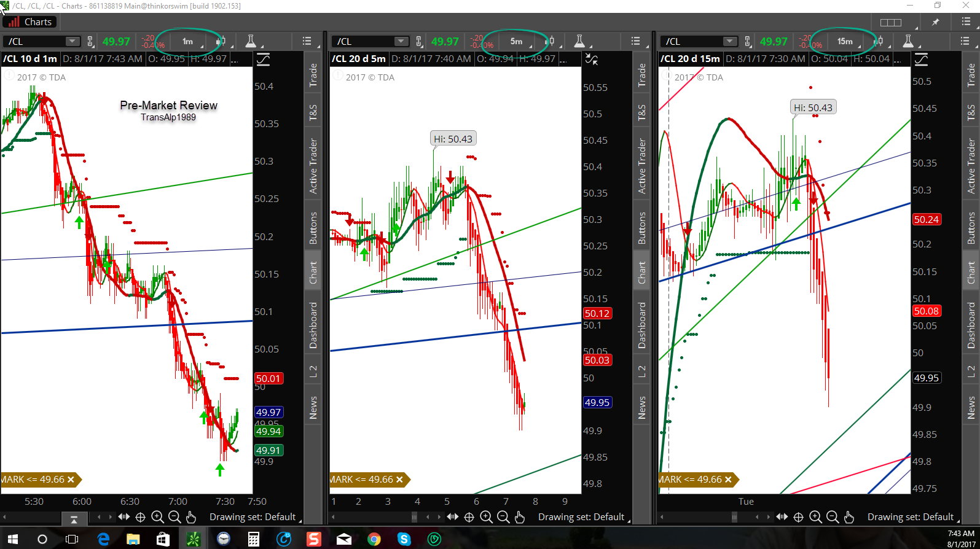The height and width of the screenshot is (549, 980).
Task: Zoom out on the 1m chart
Action: click(x=174, y=517)
